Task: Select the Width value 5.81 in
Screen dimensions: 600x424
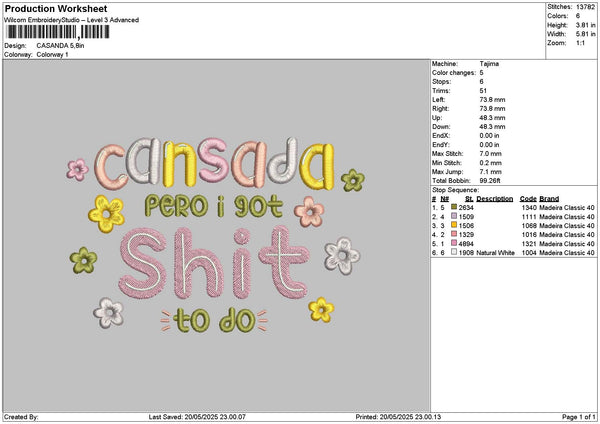Action: point(585,34)
